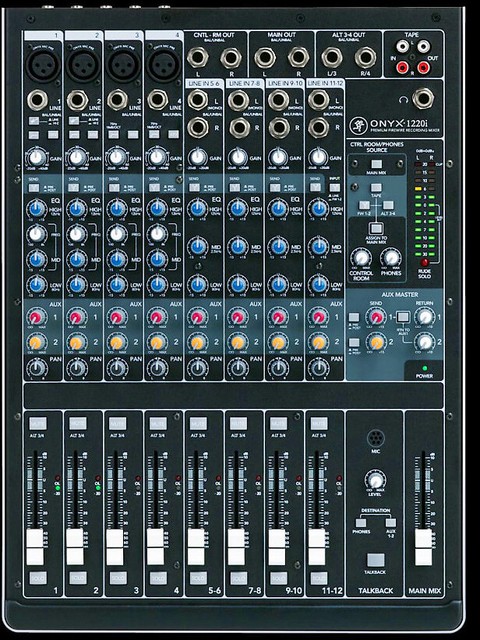Viewport: 480px width, 640px height.
Task: Set talkback destination to Phones
Action: coord(360,523)
